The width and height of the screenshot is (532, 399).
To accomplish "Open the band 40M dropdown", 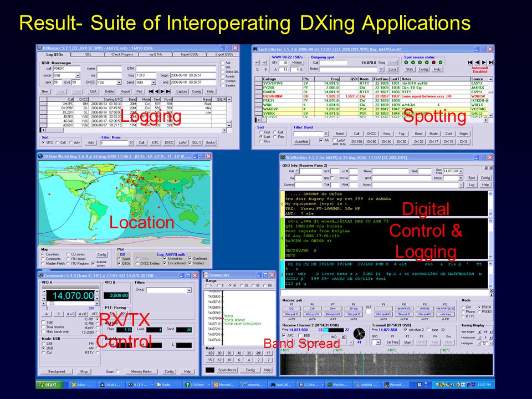I will (154, 83).
